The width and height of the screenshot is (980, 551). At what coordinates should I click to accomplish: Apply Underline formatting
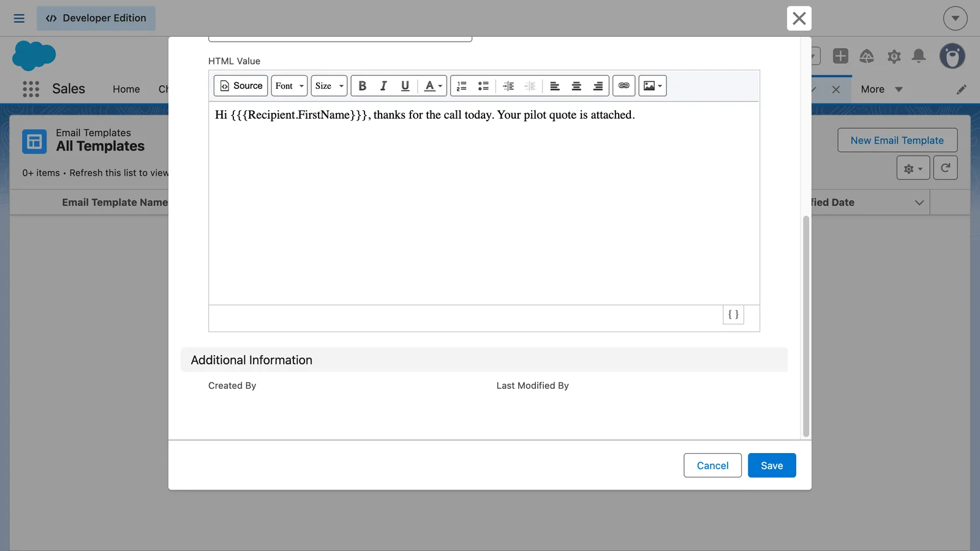[405, 86]
